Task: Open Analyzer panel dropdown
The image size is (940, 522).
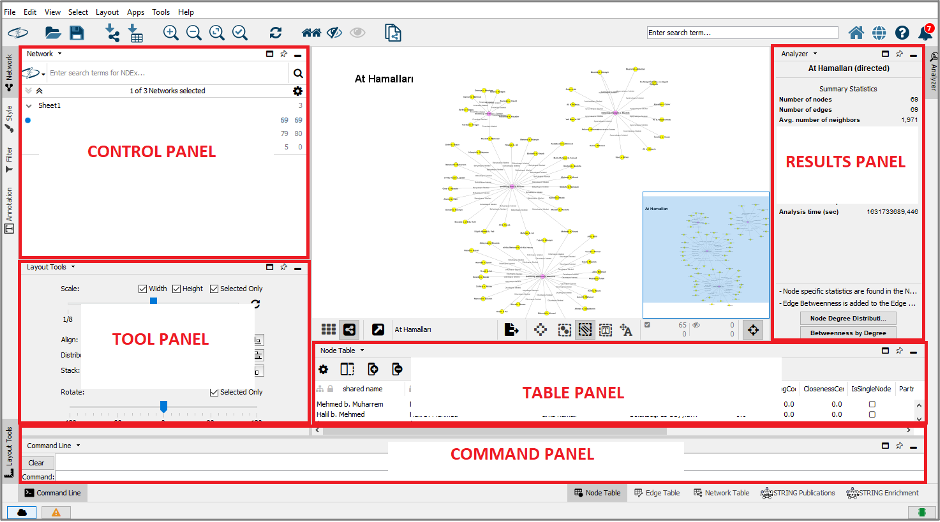Action: 815,53
